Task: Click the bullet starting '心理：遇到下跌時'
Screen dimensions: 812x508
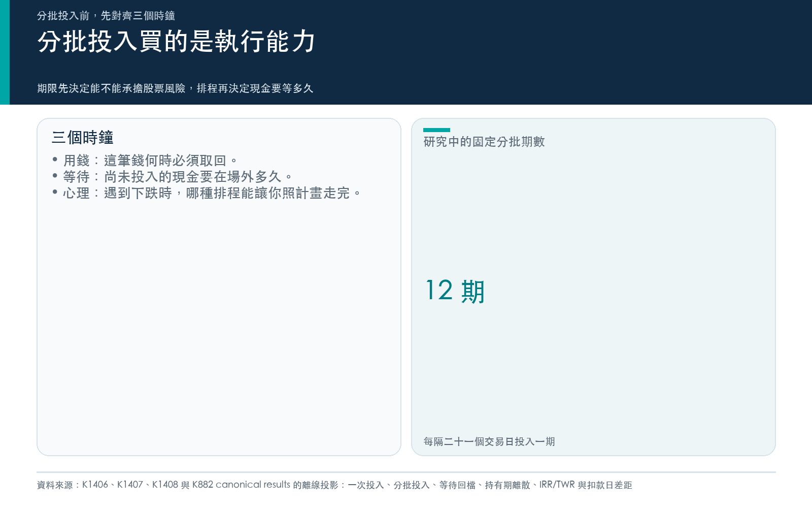Action: [207, 193]
